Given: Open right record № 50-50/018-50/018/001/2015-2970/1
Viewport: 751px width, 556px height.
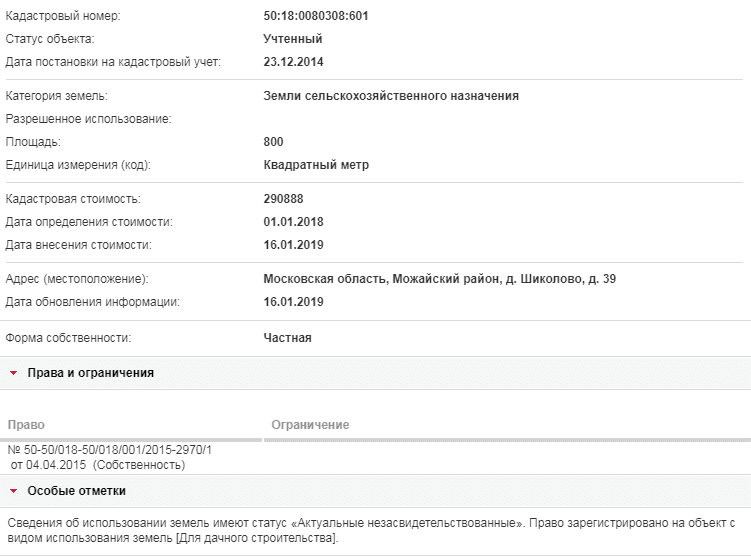Looking at the screenshot, I should [110, 450].
